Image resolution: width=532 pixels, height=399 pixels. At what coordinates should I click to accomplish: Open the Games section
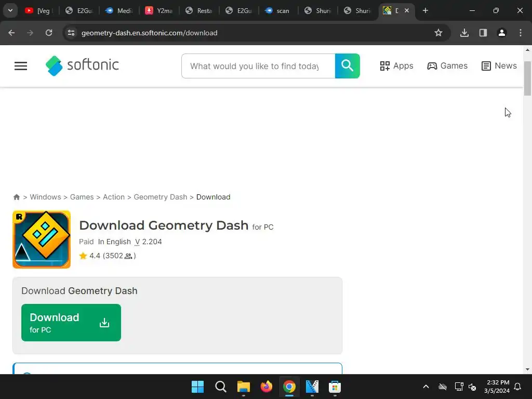pyautogui.click(x=447, y=66)
